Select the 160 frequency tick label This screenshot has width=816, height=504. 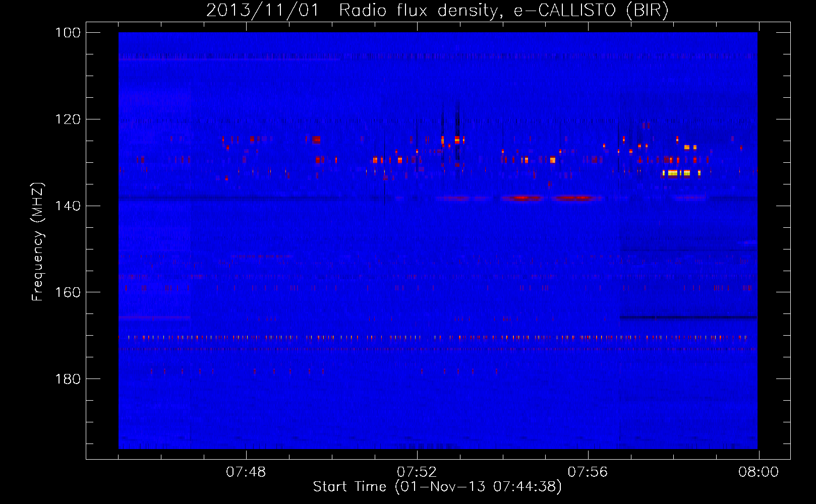[x=68, y=292]
